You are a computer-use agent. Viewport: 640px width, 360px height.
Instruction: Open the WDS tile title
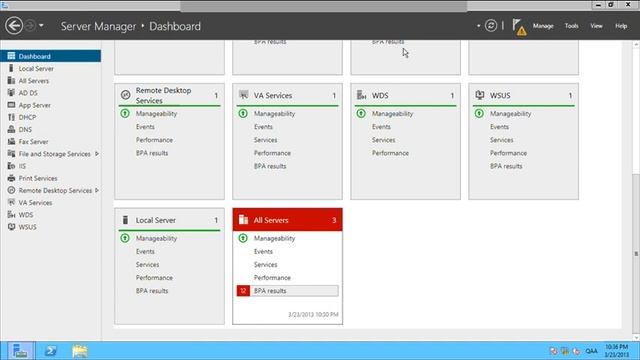(x=380, y=96)
